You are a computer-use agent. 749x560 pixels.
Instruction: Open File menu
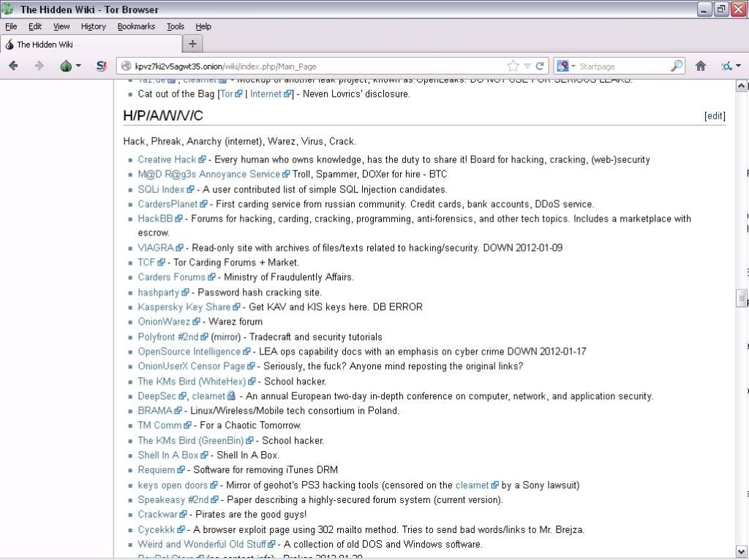pyautogui.click(x=11, y=26)
